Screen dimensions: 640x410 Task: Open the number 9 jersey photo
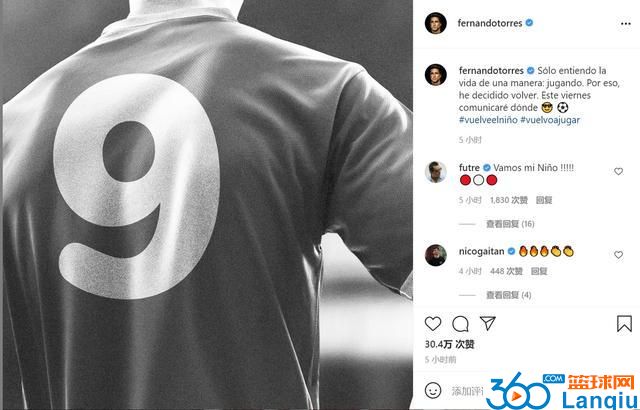click(x=207, y=205)
